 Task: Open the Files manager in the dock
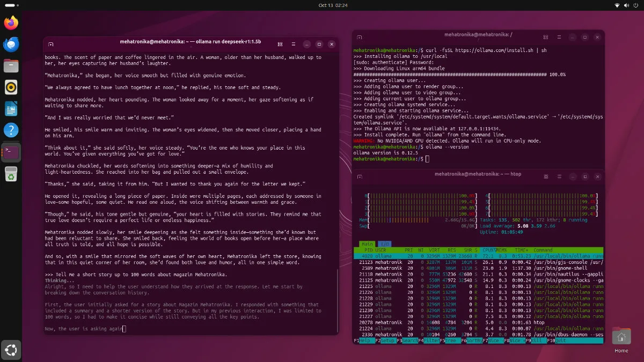(11, 66)
